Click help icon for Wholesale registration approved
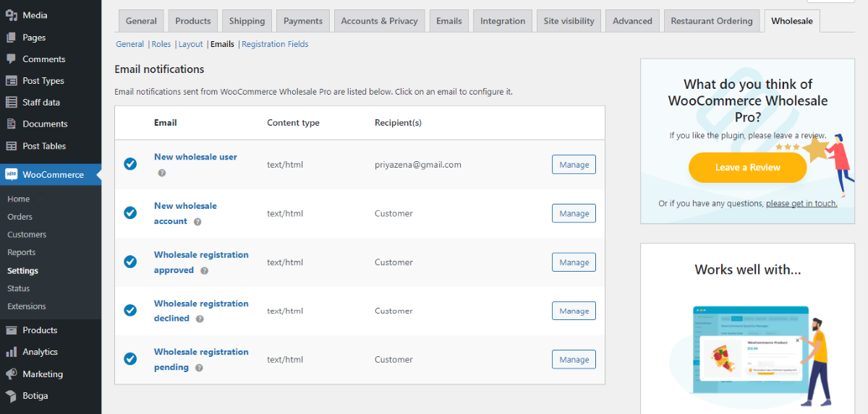Image resolution: width=868 pixels, height=414 pixels. pos(204,271)
